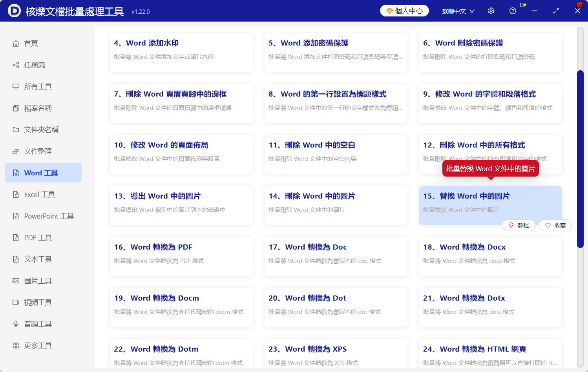Open the Word 添加密碼保護 tool
The image size is (588, 372).
pos(336,53)
